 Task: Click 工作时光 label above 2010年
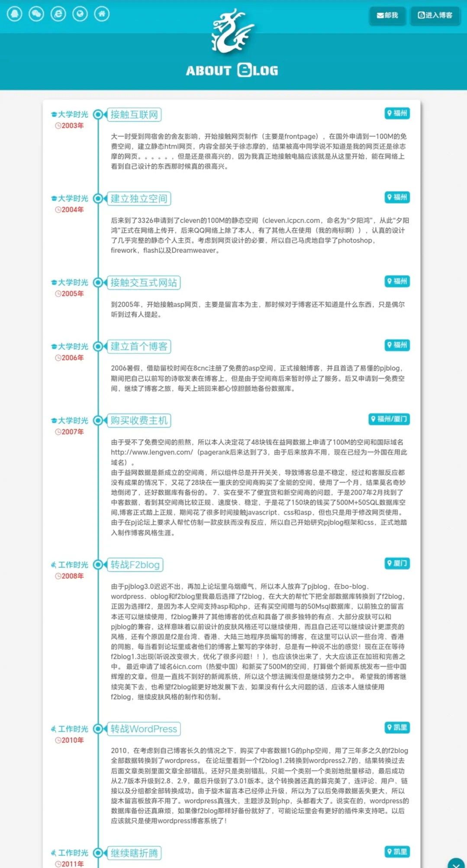70,729
